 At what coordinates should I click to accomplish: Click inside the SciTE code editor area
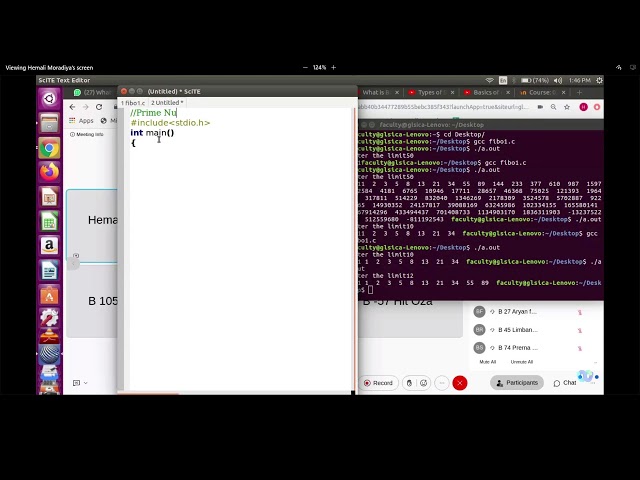pos(240,260)
